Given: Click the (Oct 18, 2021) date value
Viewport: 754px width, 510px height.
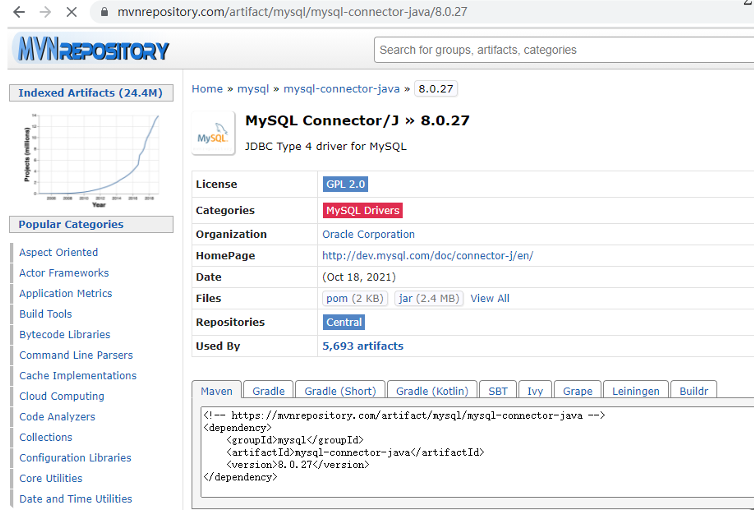Looking at the screenshot, I should pyautogui.click(x=359, y=277).
